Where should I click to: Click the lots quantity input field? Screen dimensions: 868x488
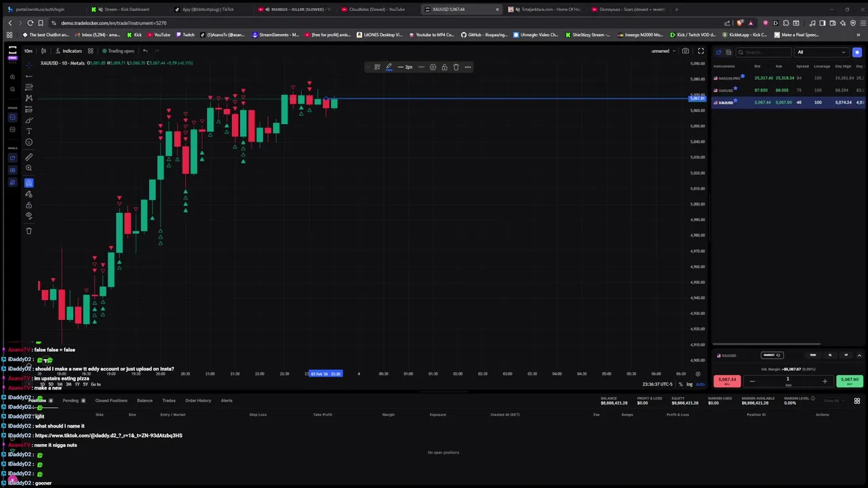click(788, 380)
